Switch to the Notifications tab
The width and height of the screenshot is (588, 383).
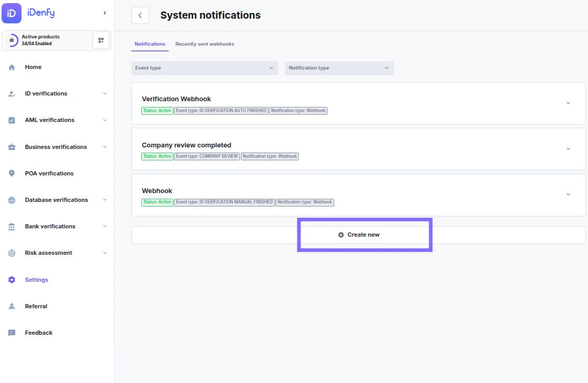(x=150, y=44)
